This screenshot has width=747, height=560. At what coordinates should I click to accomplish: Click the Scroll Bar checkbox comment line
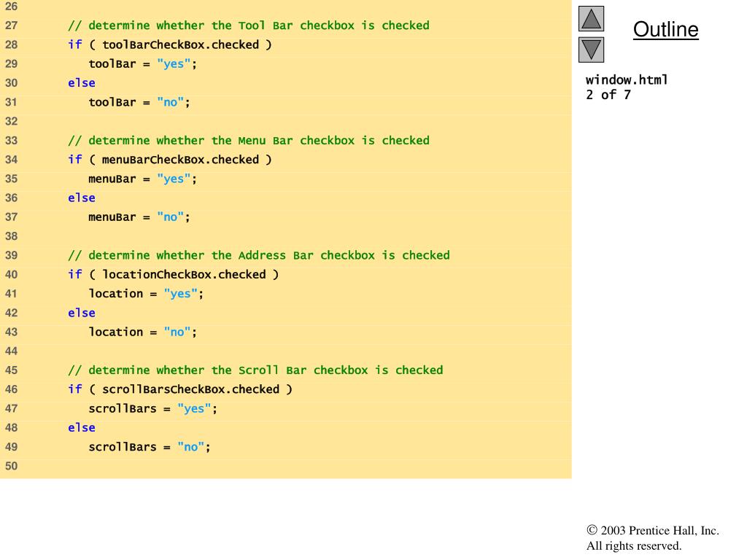[x=255, y=370]
